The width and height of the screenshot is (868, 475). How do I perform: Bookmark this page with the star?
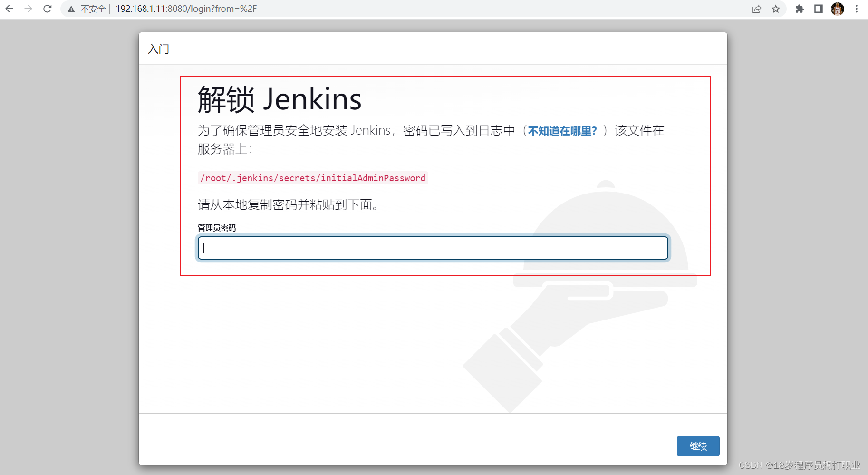coord(776,9)
